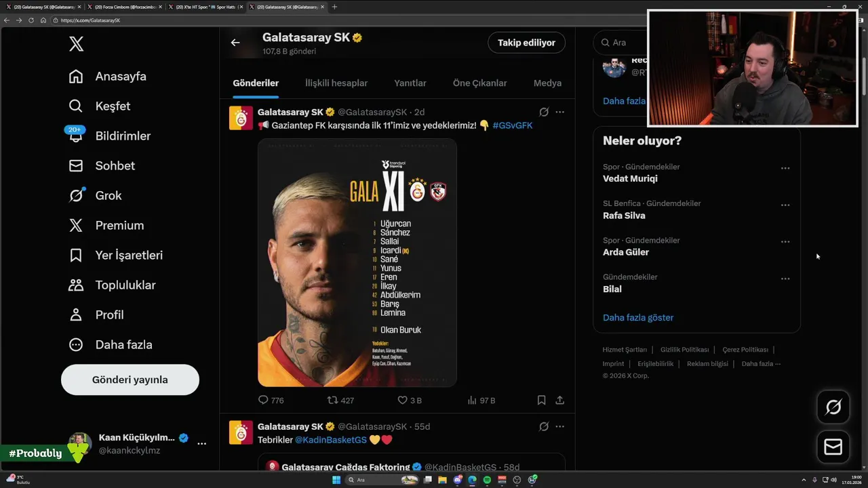Share the lineup post
The width and height of the screenshot is (868, 488).
(x=559, y=401)
